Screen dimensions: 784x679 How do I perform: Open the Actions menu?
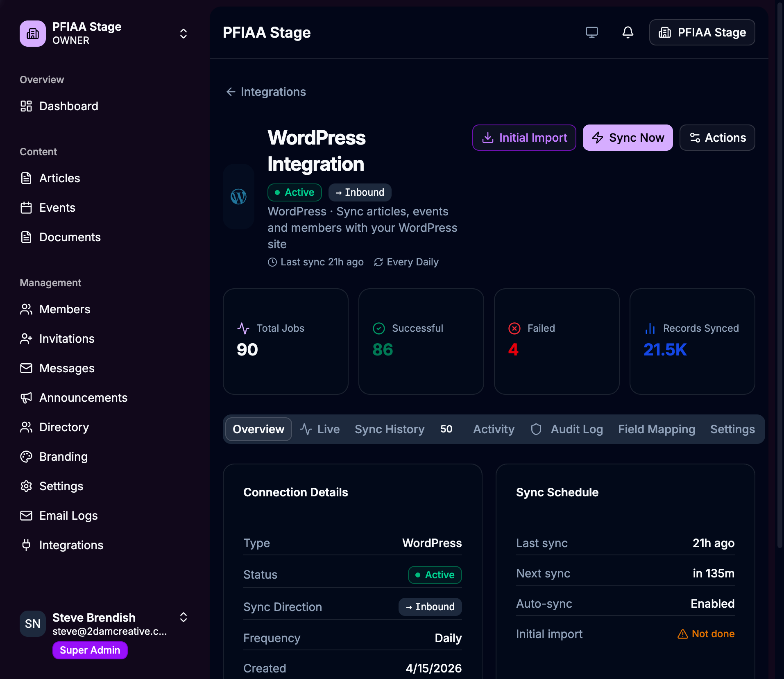point(717,138)
